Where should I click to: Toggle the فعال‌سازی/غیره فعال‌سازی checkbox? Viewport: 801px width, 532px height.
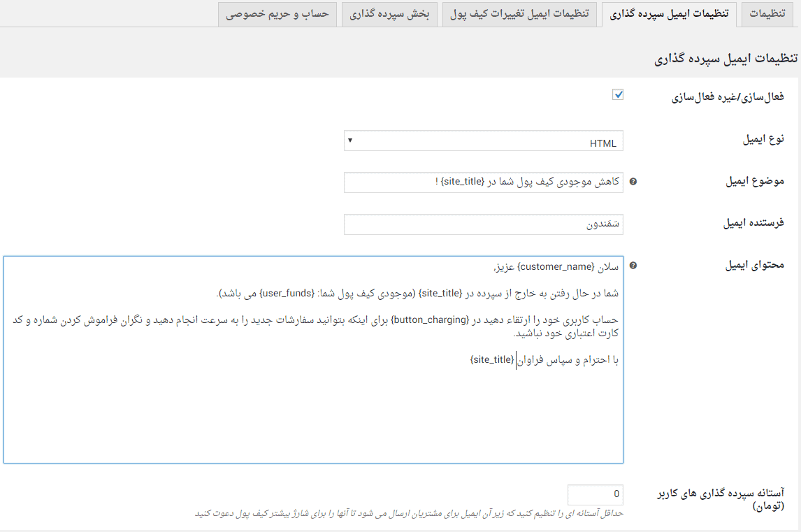pyautogui.click(x=618, y=94)
